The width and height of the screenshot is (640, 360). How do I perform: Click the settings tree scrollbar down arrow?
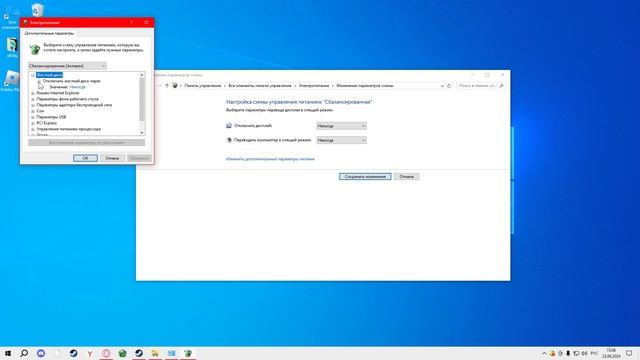pos(142,133)
